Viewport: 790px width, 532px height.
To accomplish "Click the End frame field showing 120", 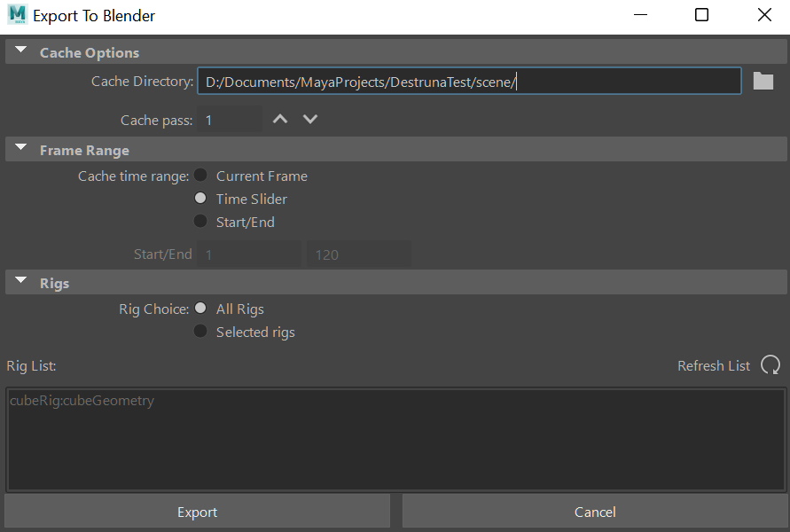I will [359, 254].
